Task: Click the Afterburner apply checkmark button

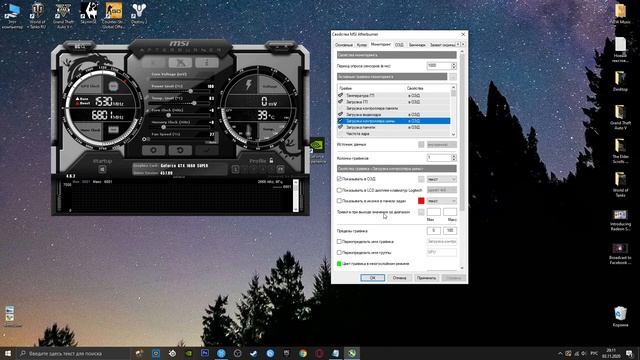Action: tap(206, 150)
